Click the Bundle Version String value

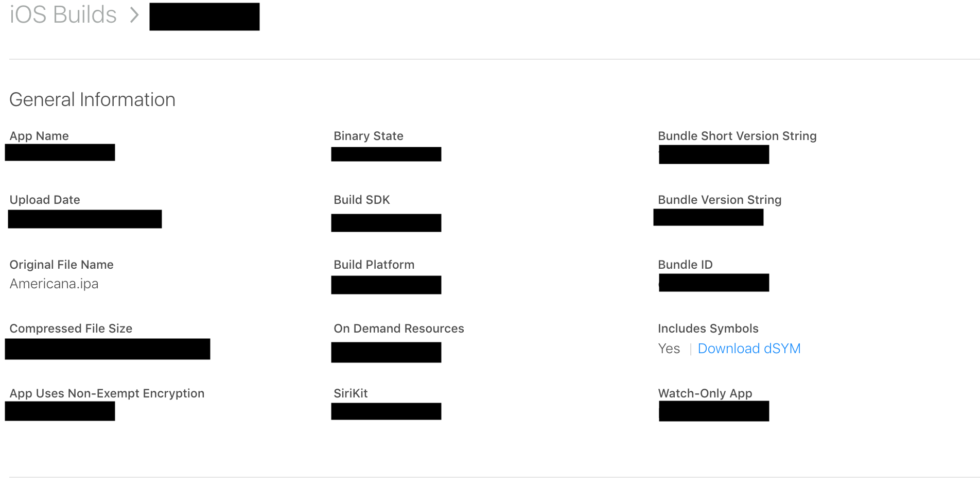pyautogui.click(x=708, y=217)
